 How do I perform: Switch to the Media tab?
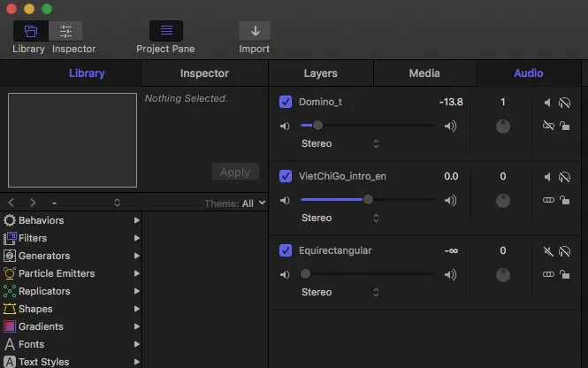click(424, 73)
